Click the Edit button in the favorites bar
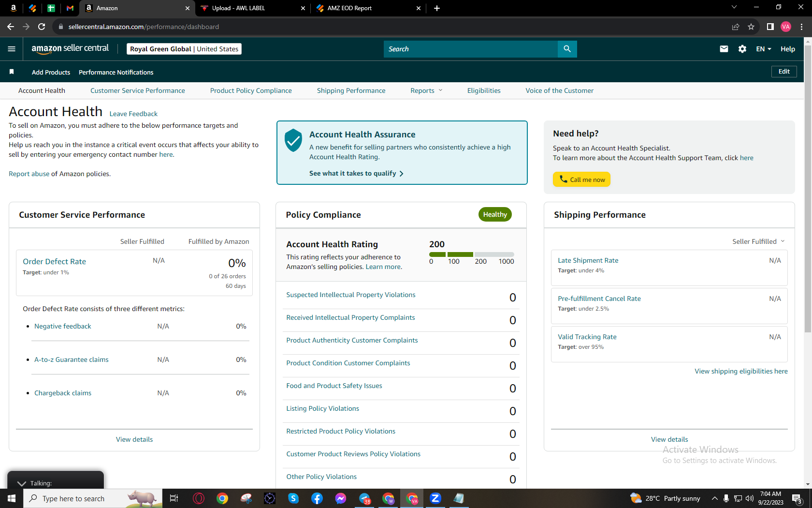Screen dimensions: 812x508 point(784,72)
